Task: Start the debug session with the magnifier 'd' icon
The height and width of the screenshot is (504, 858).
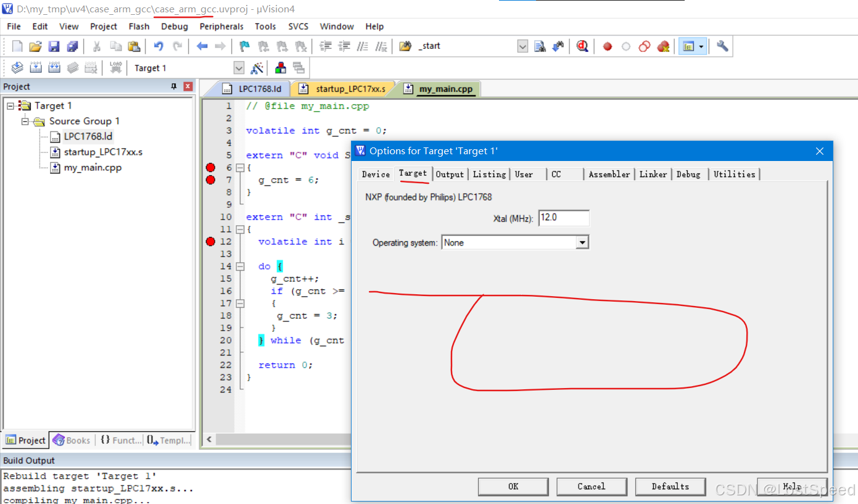Action: [x=582, y=46]
